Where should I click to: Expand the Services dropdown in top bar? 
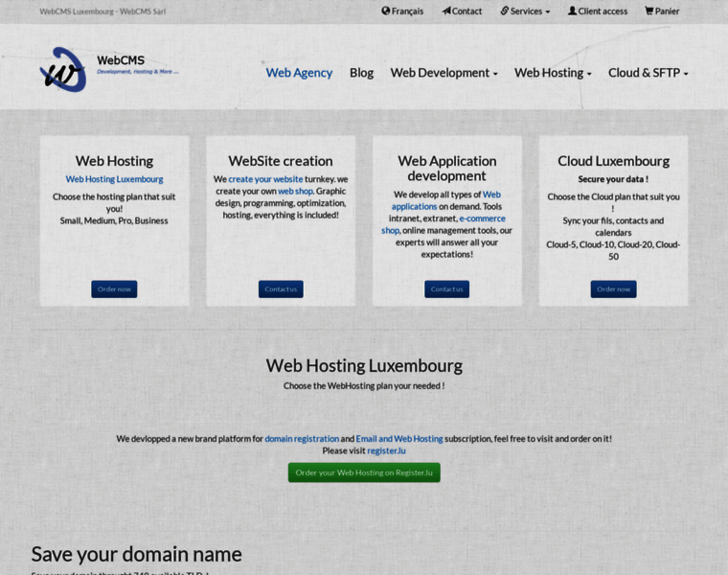[x=525, y=11]
